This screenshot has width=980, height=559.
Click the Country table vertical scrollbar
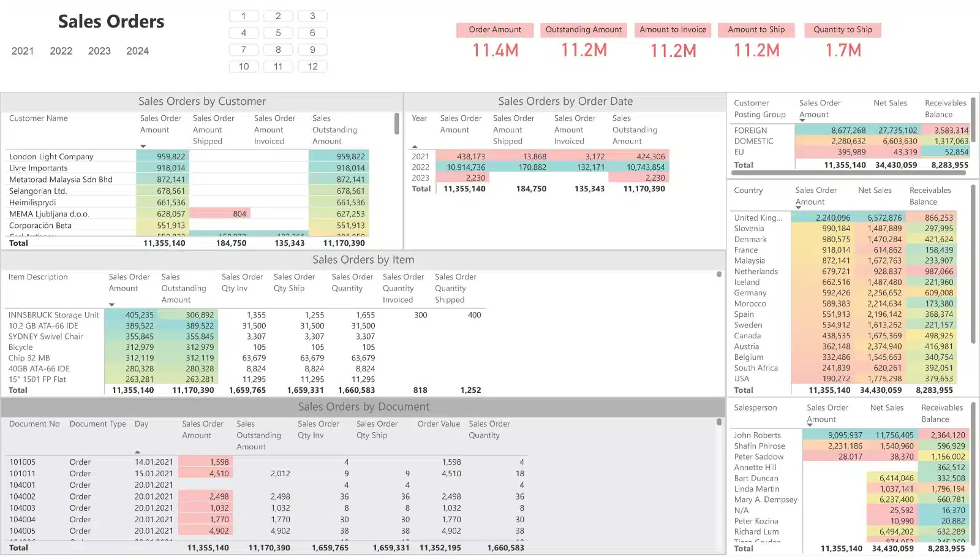[973, 264]
